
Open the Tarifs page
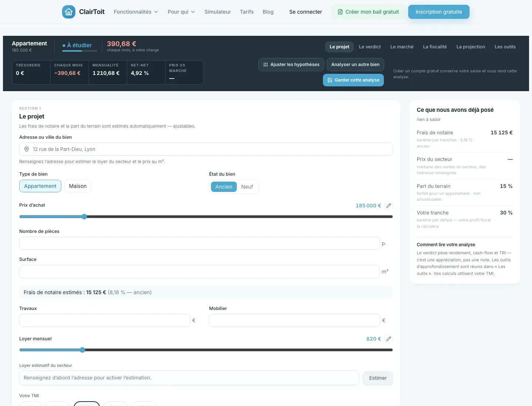(x=247, y=12)
